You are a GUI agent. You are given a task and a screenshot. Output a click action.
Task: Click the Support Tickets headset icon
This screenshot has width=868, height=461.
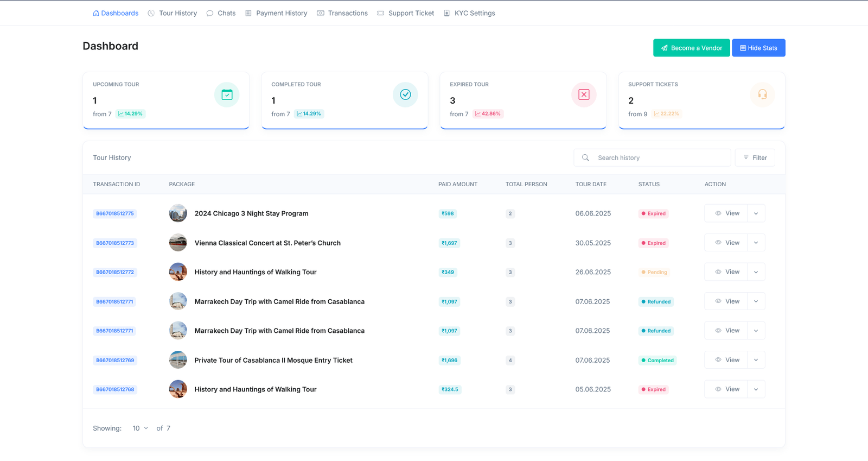(762, 95)
